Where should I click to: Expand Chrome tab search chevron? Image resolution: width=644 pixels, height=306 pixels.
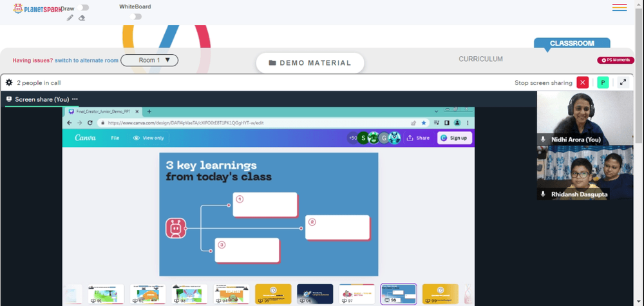coord(436,111)
